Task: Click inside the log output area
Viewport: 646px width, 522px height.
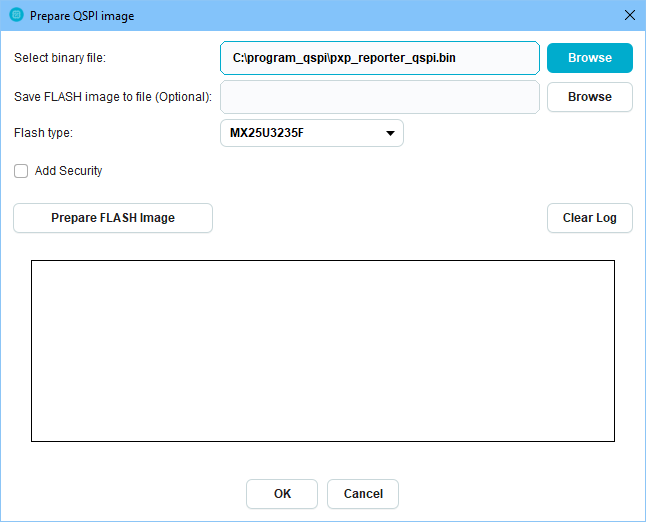Action: pyautogui.click(x=323, y=351)
